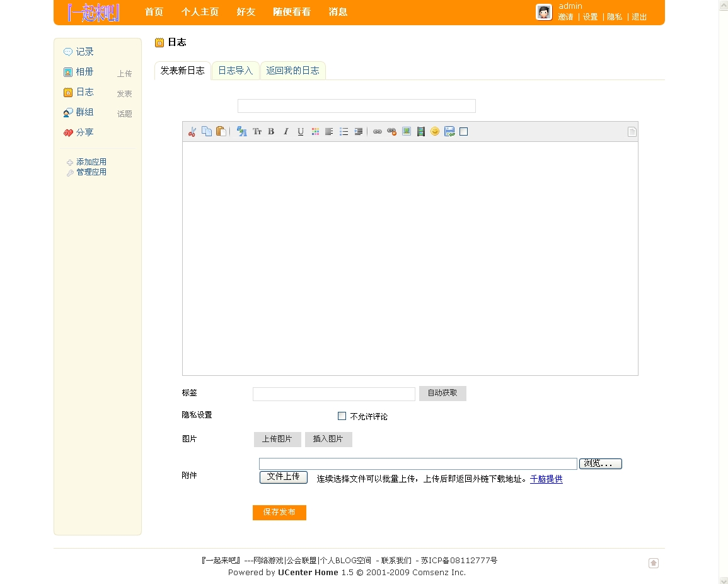Toggle underline formatting
Viewport: 728px width, 584px height.
point(301,131)
